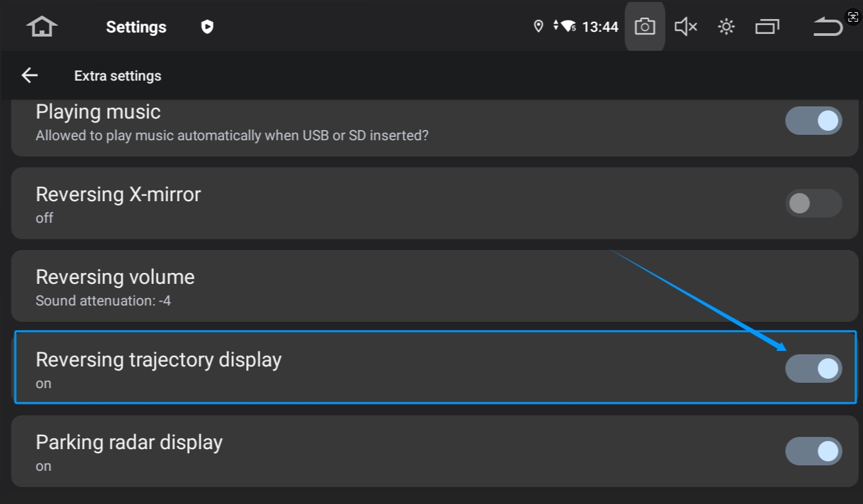863x504 pixels.
Task: Take a screenshot with camera icon
Action: tap(645, 27)
